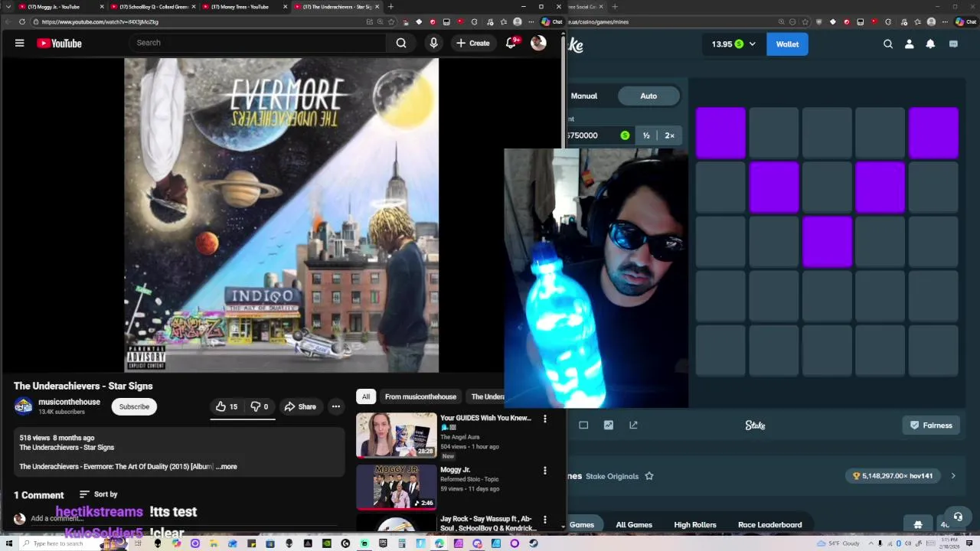Open the Stake Wallet

[x=787, y=44]
